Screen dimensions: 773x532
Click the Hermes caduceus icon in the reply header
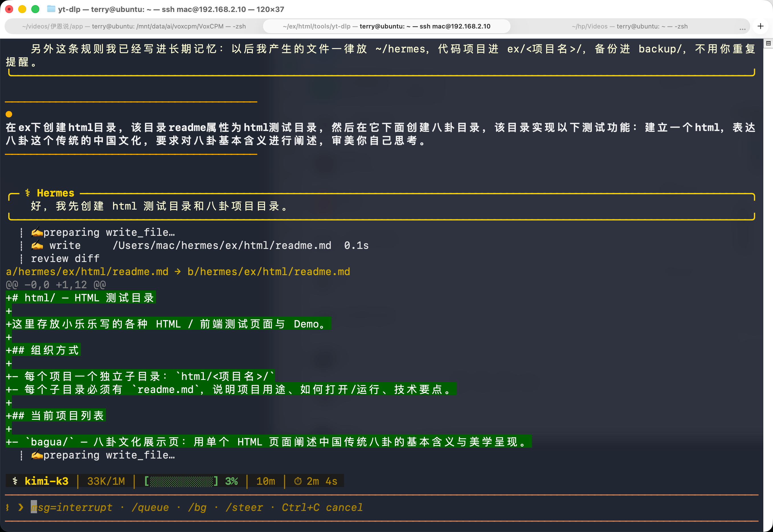[x=28, y=193]
